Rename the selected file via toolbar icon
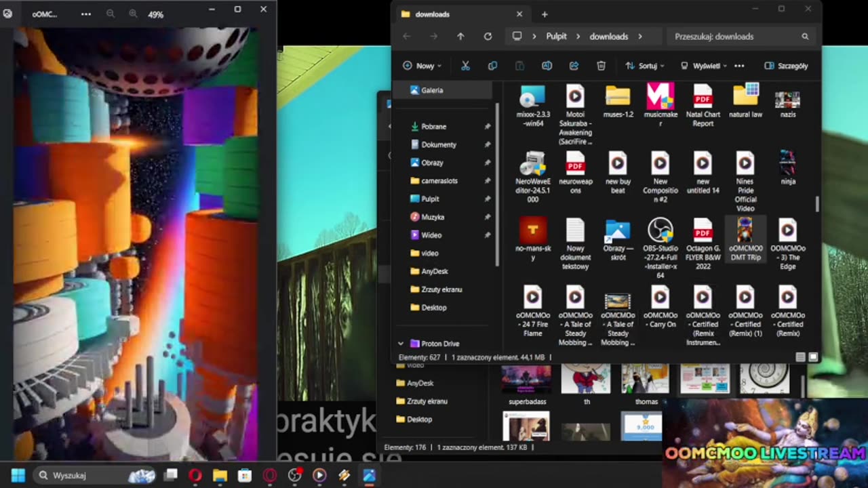The width and height of the screenshot is (868, 488). pos(547,66)
